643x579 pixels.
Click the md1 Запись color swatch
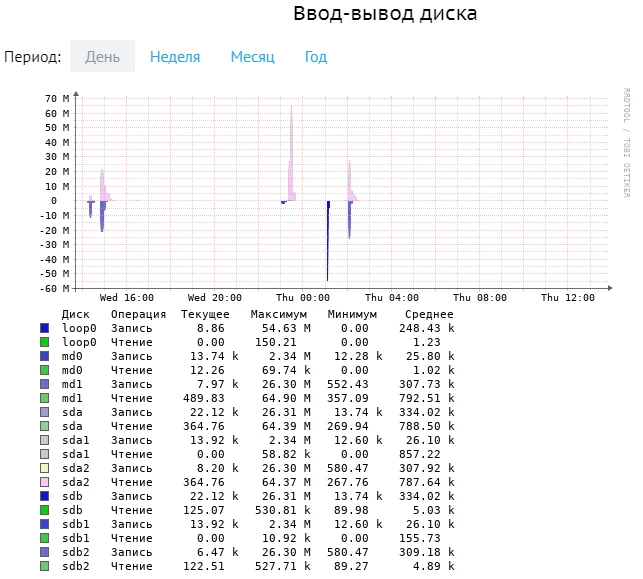pyautogui.click(x=45, y=384)
